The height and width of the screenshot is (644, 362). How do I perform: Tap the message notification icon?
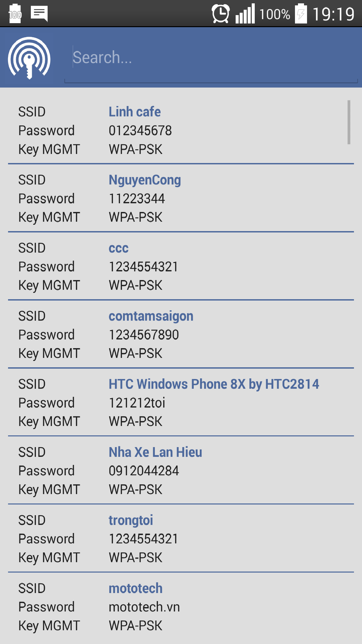pos(39,14)
